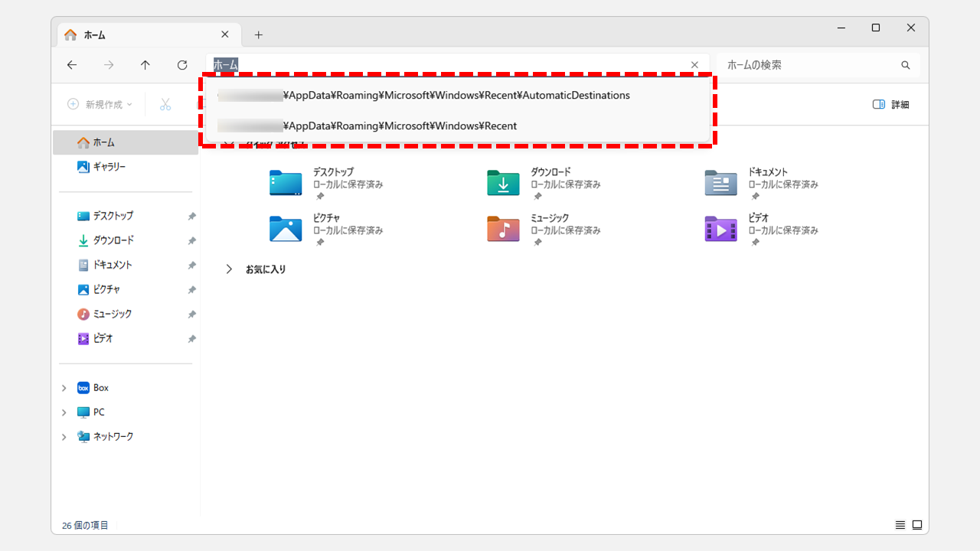
Task: Open the Videos folder in main pane
Action: click(720, 229)
